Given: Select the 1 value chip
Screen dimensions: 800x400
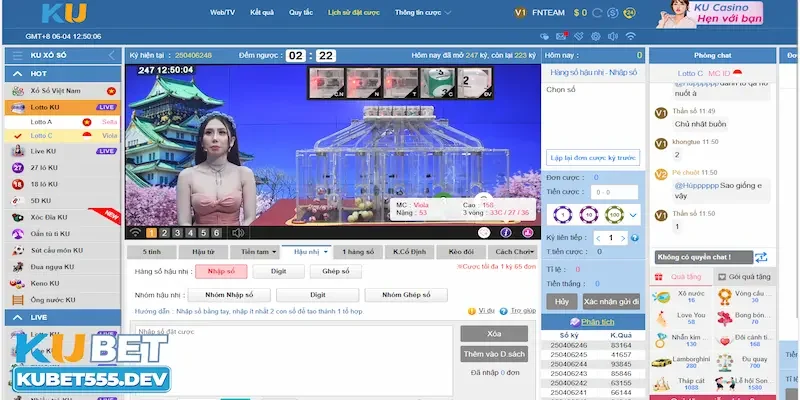Looking at the screenshot, I should (x=562, y=215).
